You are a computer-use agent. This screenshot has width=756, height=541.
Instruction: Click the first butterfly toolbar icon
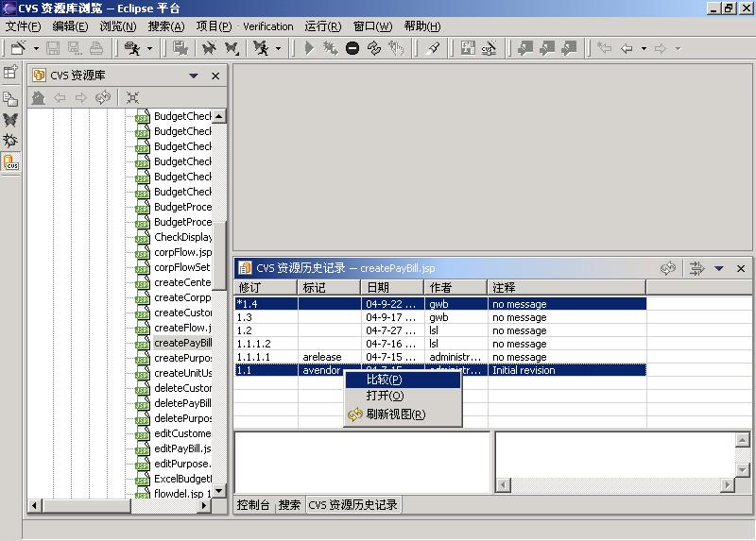coord(209,48)
